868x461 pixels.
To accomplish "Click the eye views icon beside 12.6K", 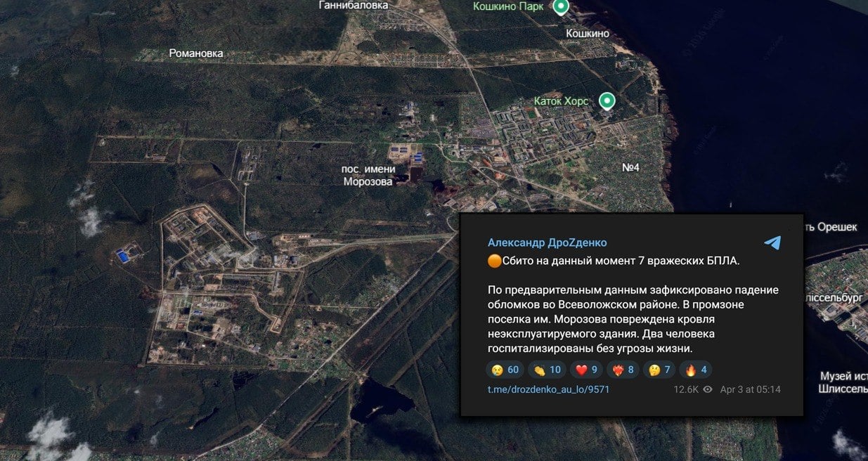I will click(708, 389).
